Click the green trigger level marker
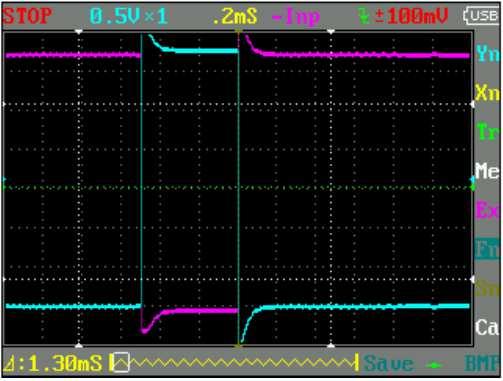This screenshot has width=503, height=381. click(473, 187)
